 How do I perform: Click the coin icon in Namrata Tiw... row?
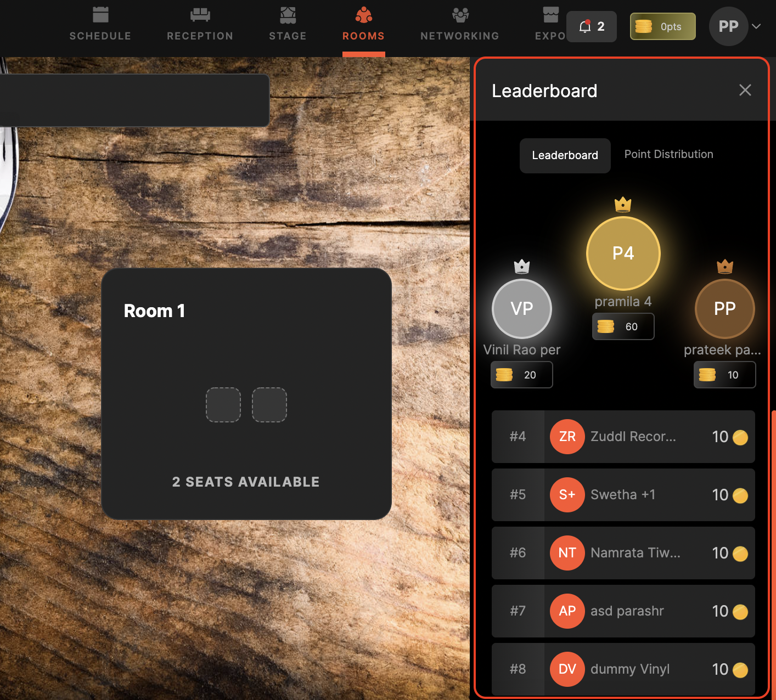point(740,554)
